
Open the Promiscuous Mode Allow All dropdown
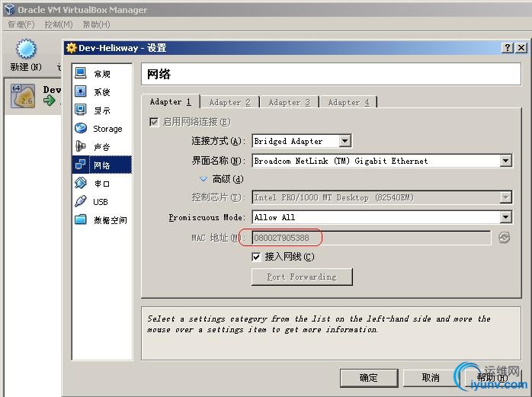tap(505, 217)
